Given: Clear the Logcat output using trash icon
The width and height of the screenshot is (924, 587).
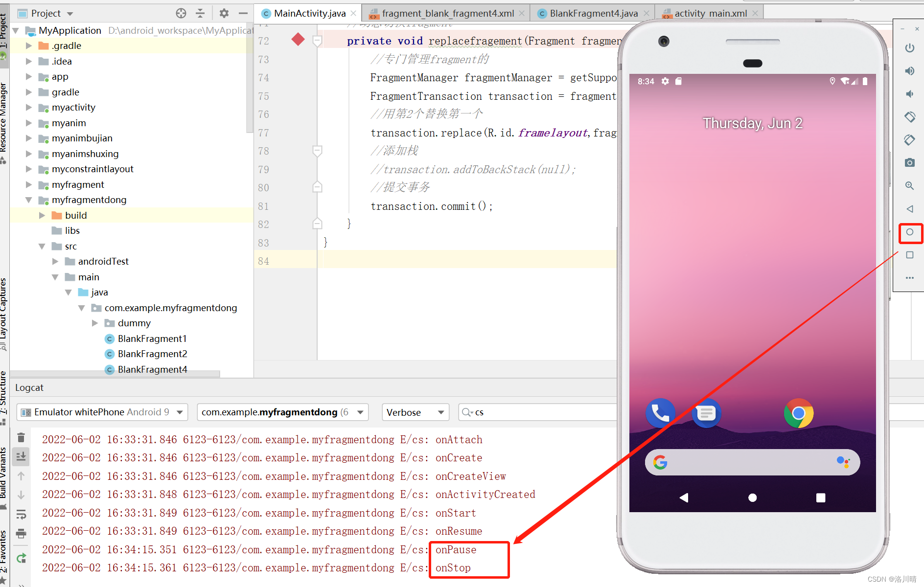Looking at the screenshot, I should [x=21, y=437].
